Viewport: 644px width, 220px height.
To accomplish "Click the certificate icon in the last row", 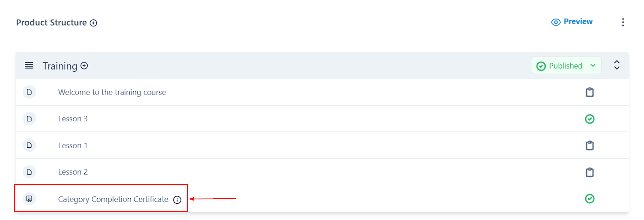I will click(29, 199).
